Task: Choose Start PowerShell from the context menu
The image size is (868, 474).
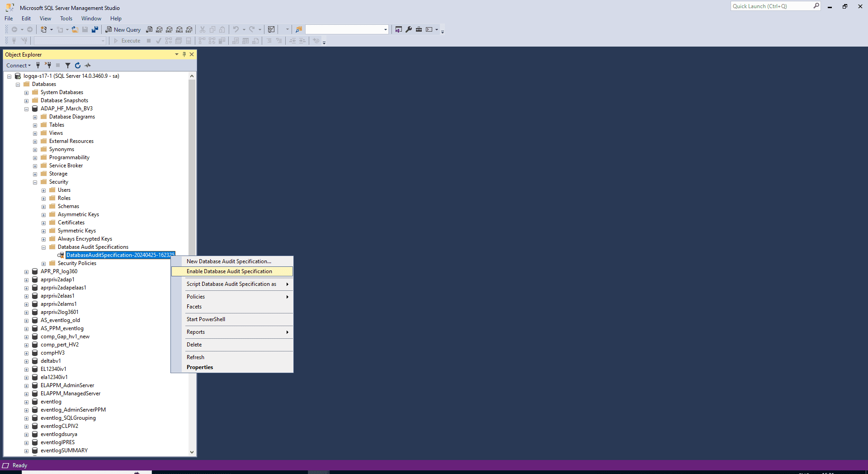Action: coord(232,319)
